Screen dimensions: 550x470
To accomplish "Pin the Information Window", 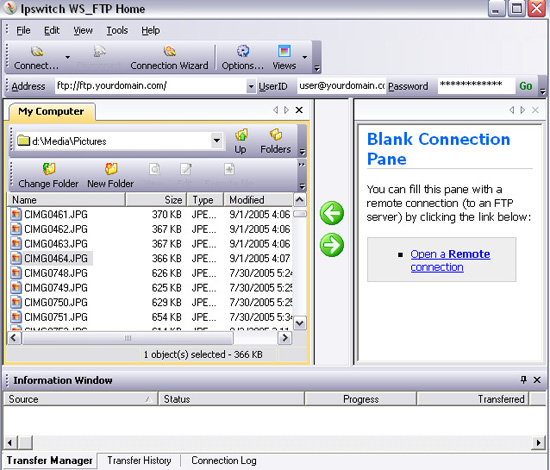I will point(524,379).
